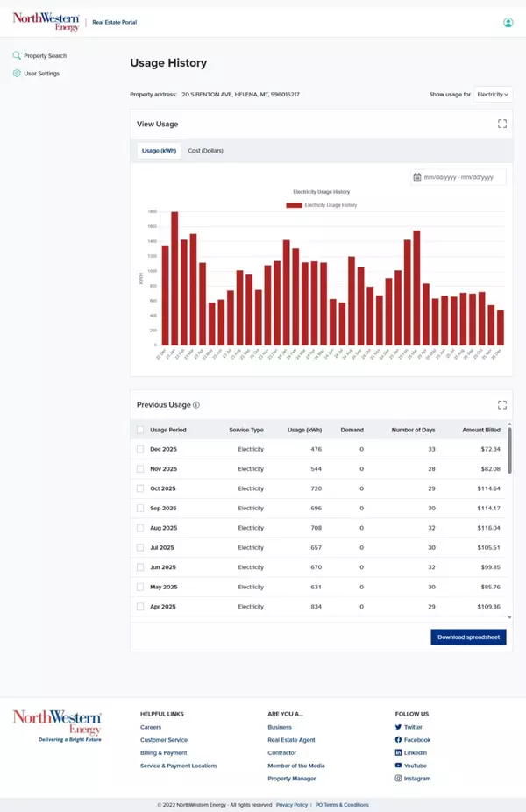Click the Download spreadsheet button
The width and height of the screenshot is (526, 812).
point(468,637)
